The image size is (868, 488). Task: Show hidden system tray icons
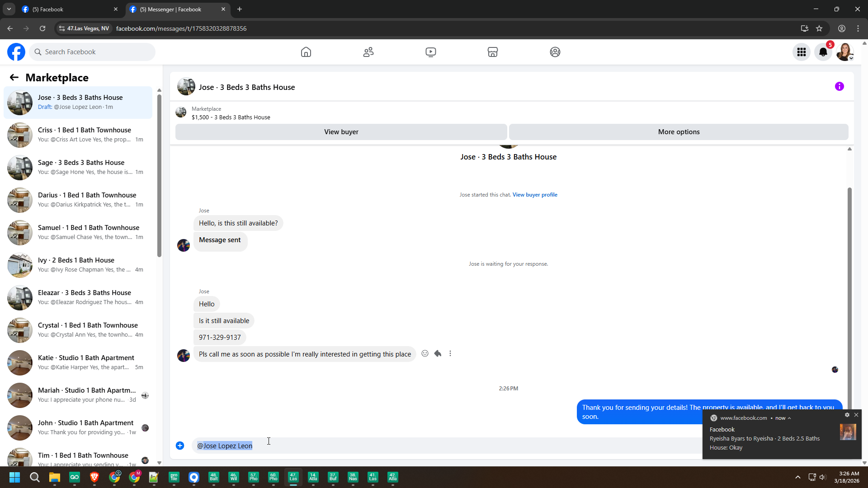[798, 477]
